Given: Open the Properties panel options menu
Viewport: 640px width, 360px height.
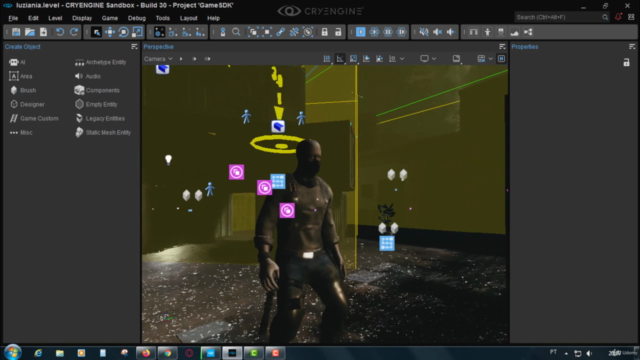Looking at the screenshot, I should coord(632,47).
